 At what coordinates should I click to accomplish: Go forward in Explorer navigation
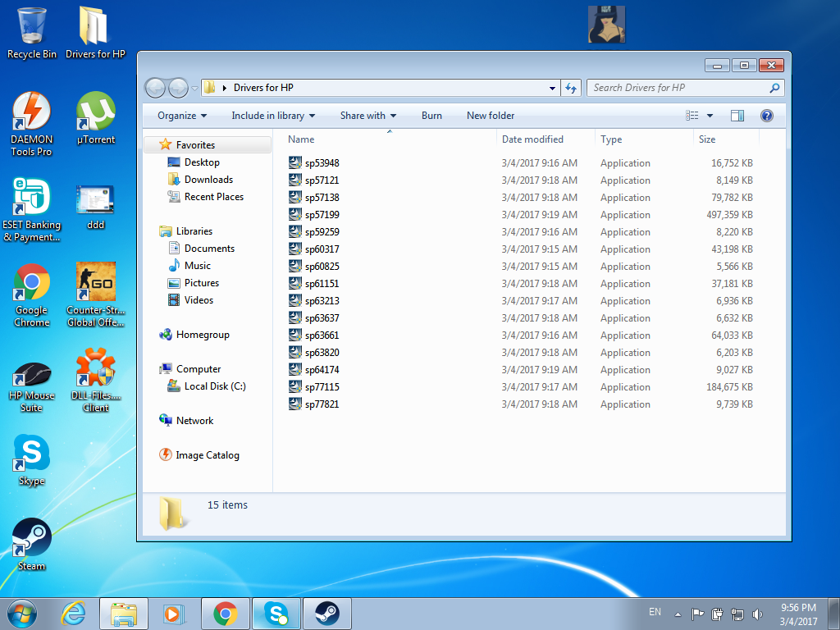(178, 88)
